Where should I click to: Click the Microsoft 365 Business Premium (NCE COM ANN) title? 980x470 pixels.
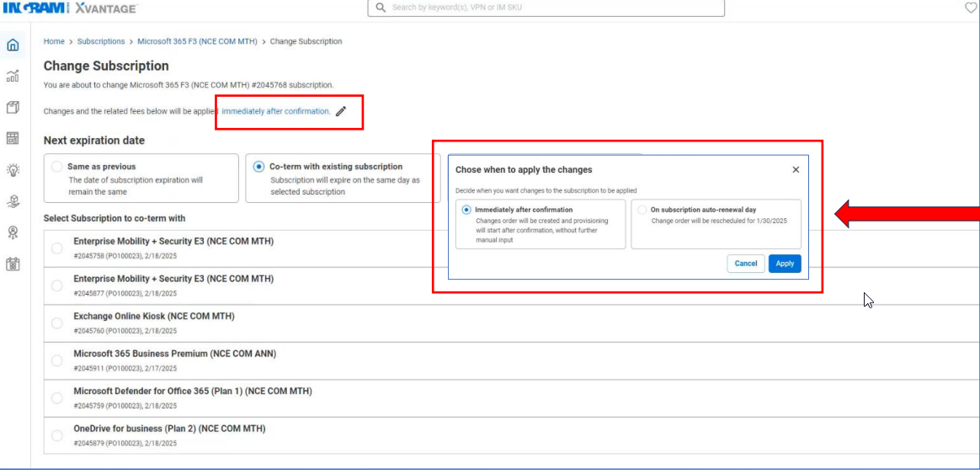point(175,354)
